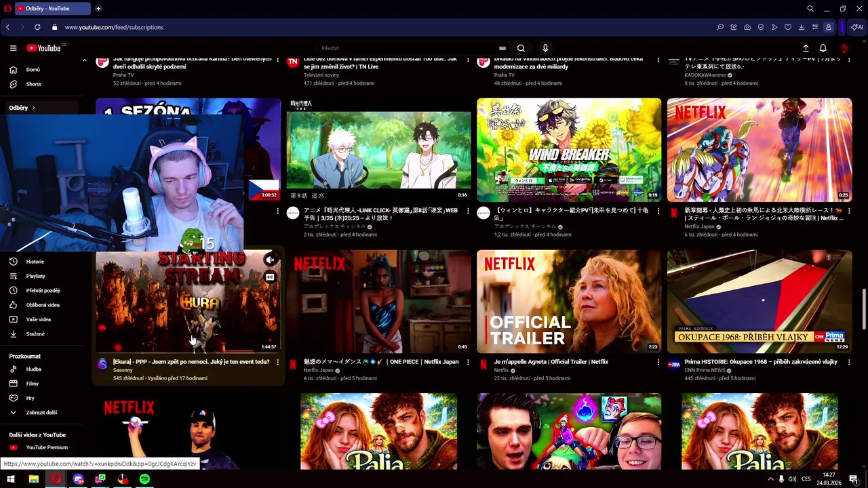The height and width of the screenshot is (488, 868).
Task: Open options menu for Wind Breaker video
Action: pos(658,211)
